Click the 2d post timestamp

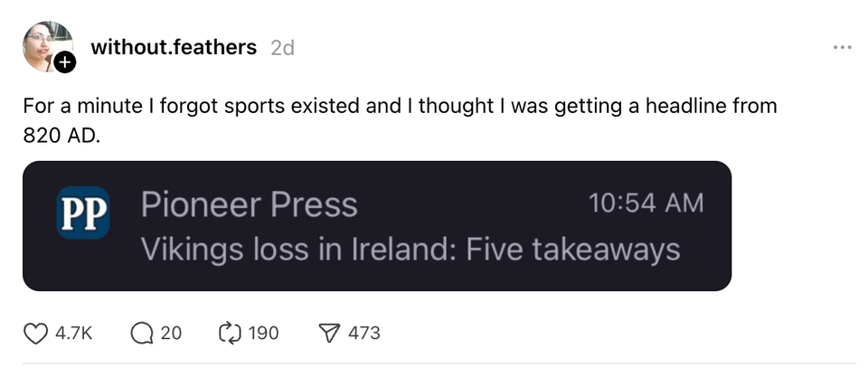[x=282, y=49]
